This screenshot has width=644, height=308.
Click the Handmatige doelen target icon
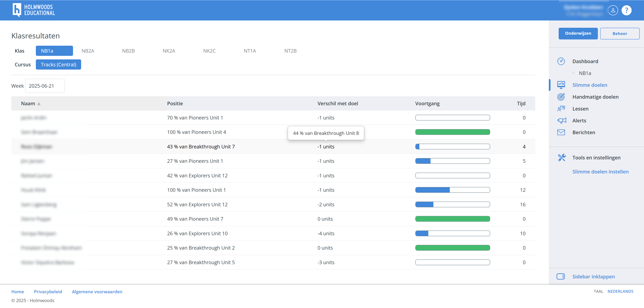[561, 97]
